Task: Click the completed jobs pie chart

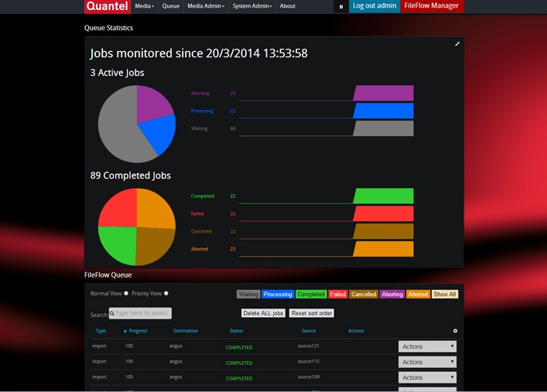Action: tap(136, 227)
